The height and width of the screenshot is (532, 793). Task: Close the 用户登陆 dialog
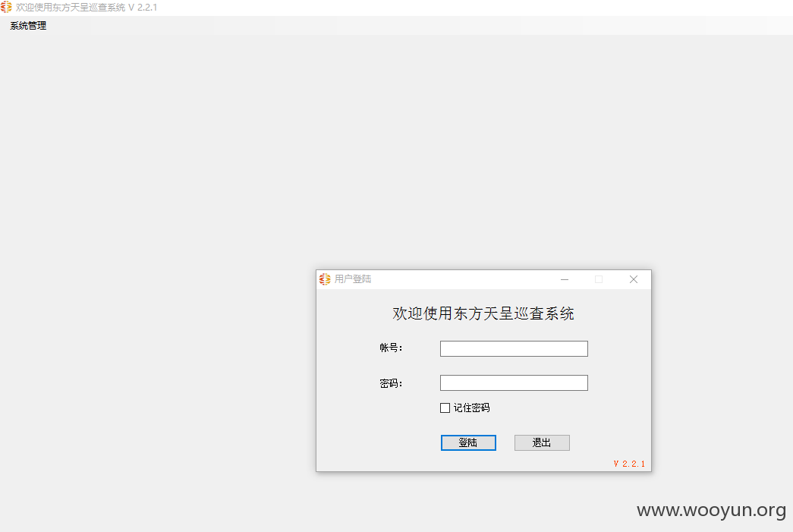(634, 279)
